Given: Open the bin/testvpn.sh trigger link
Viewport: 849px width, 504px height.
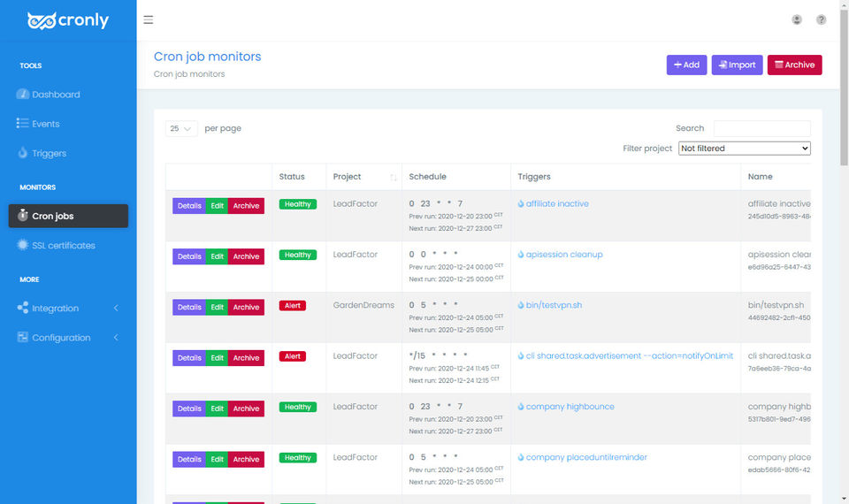Looking at the screenshot, I should [554, 305].
